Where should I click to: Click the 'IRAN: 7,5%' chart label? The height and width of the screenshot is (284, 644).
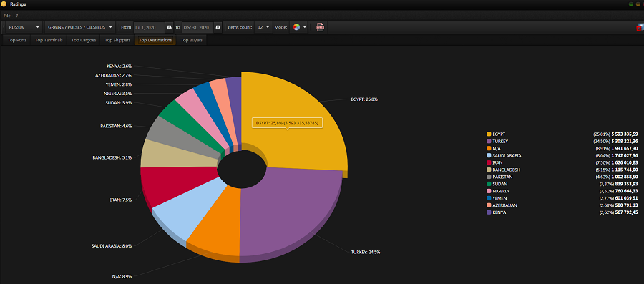[121, 200]
